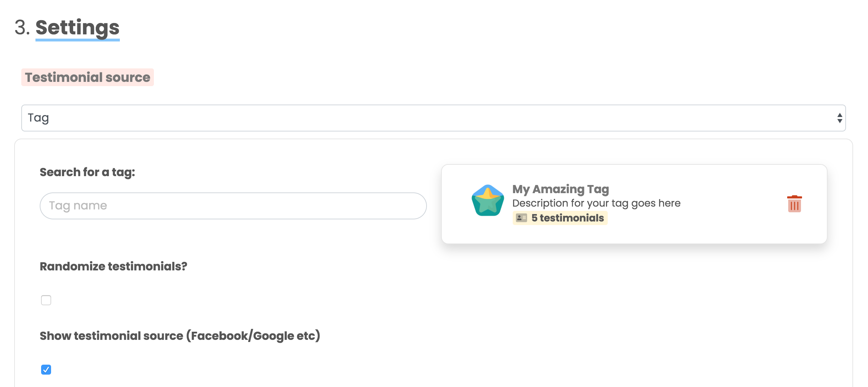The width and height of the screenshot is (868, 387).
Task: Open the Testimonial source select box
Action: pyautogui.click(x=433, y=118)
